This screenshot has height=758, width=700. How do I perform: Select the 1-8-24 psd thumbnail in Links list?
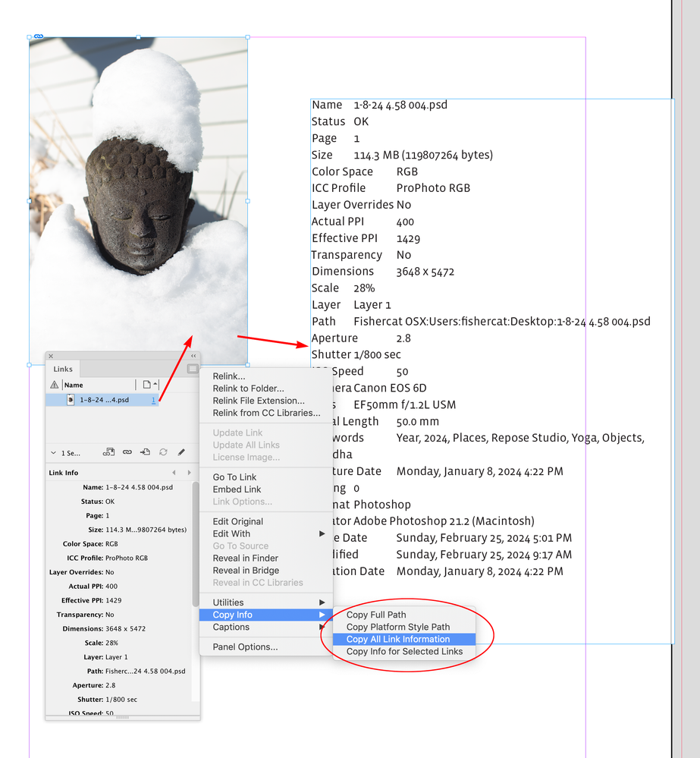click(x=70, y=400)
